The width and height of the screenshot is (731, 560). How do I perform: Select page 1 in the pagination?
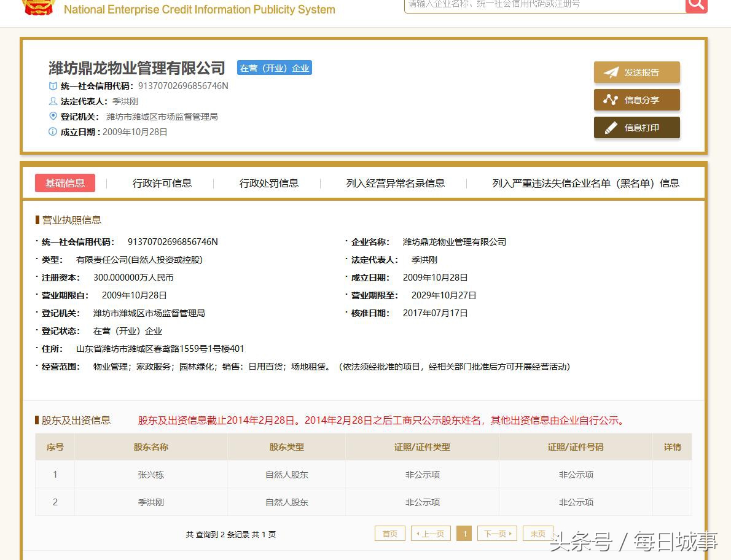464,533
